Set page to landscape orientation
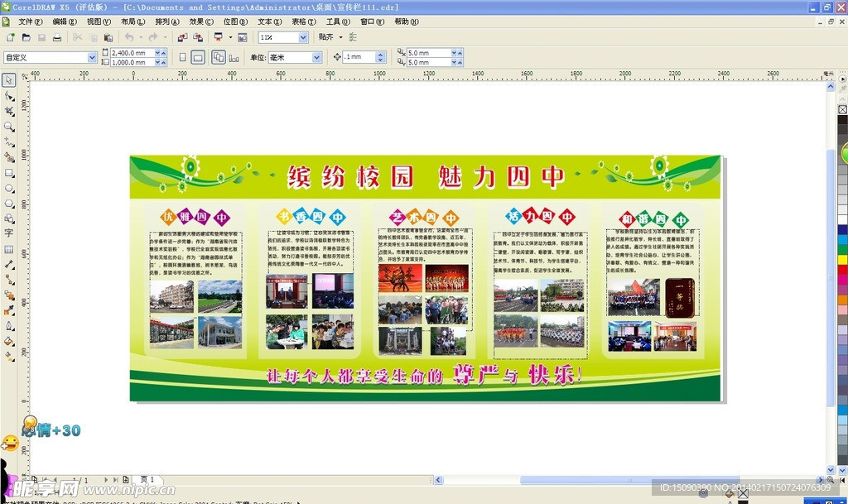Viewport: 848px width, 504px height. click(198, 57)
